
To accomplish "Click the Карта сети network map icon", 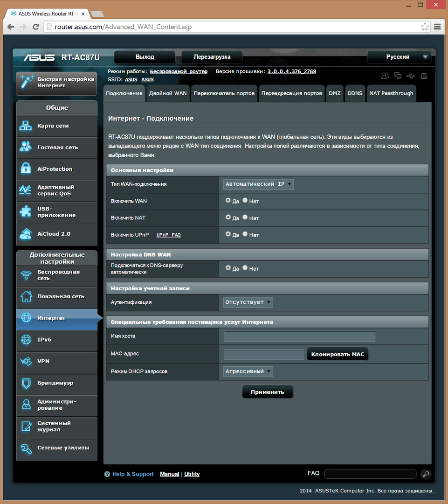I will (25, 126).
